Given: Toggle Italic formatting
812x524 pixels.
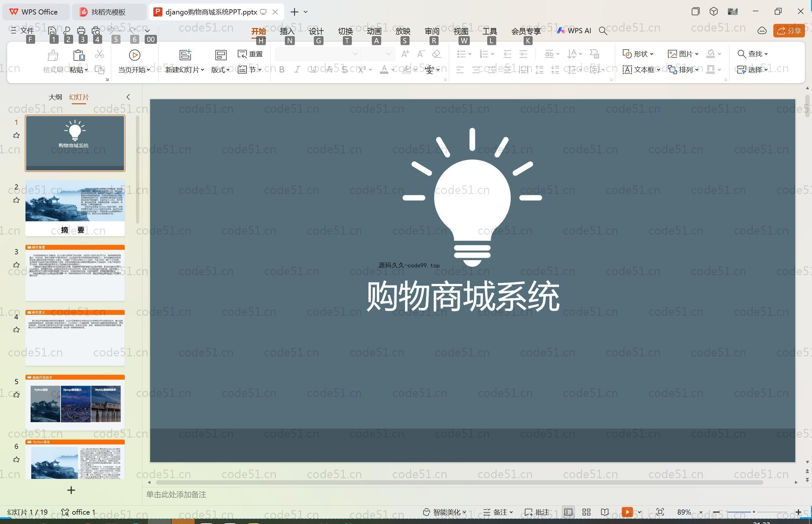Looking at the screenshot, I should (x=297, y=70).
